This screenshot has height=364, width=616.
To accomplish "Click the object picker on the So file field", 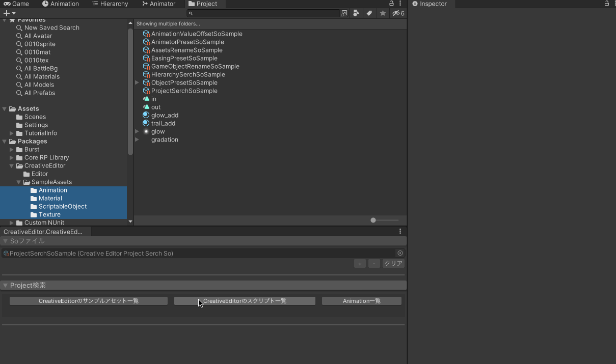I will coord(400,253).
